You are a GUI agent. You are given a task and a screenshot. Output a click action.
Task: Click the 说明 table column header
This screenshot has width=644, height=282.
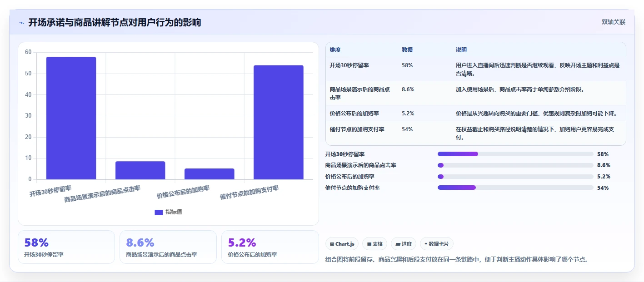[461, 50]
